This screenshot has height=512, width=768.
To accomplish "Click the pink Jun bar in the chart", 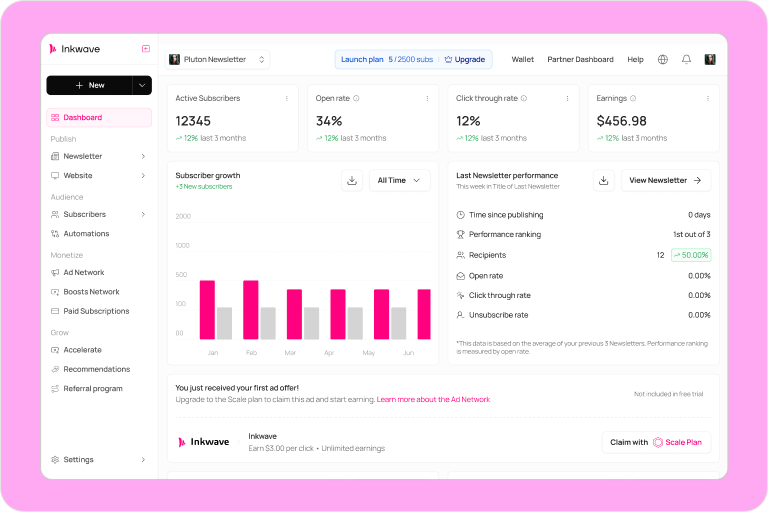I will tap(424, 314).
